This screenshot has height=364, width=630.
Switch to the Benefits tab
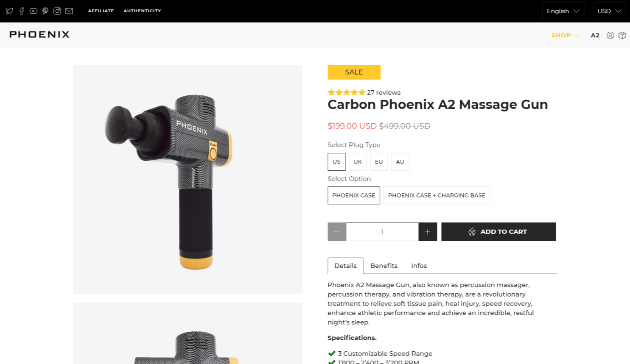pyautogui.click(x=384, y=266)
